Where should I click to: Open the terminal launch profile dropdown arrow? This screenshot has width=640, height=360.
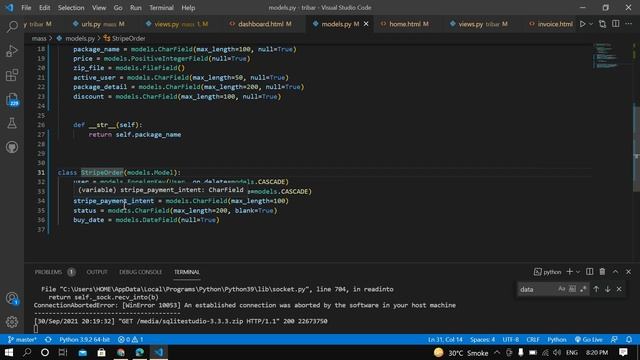pos(578,272)
